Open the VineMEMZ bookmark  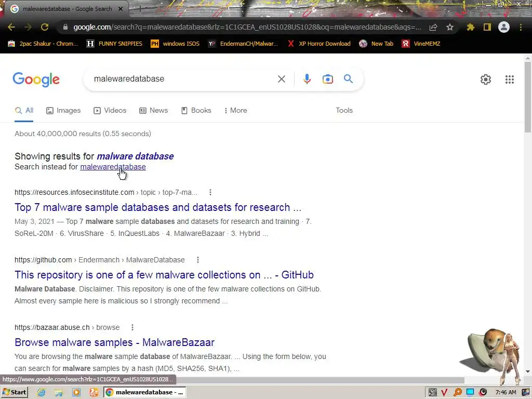pos(421,44)
